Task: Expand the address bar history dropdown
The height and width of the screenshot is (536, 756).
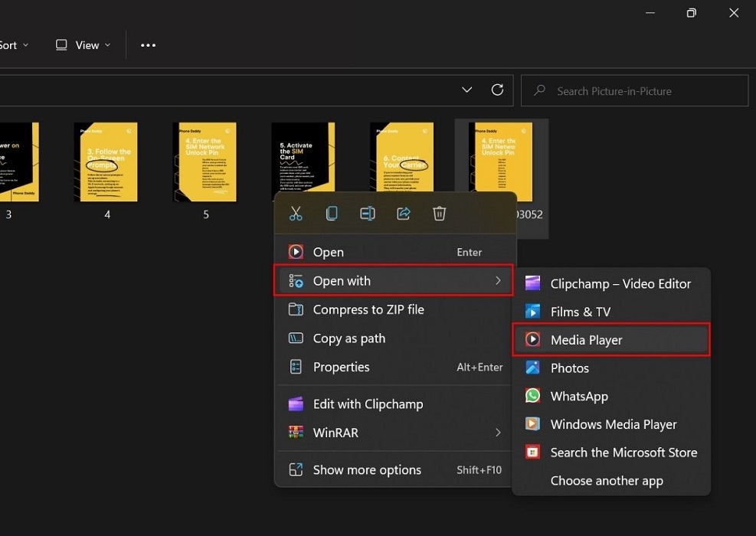Action: 467,90
